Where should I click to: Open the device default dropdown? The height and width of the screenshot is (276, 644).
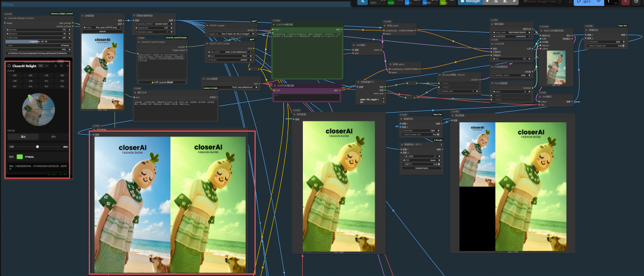tap(230, 60)
